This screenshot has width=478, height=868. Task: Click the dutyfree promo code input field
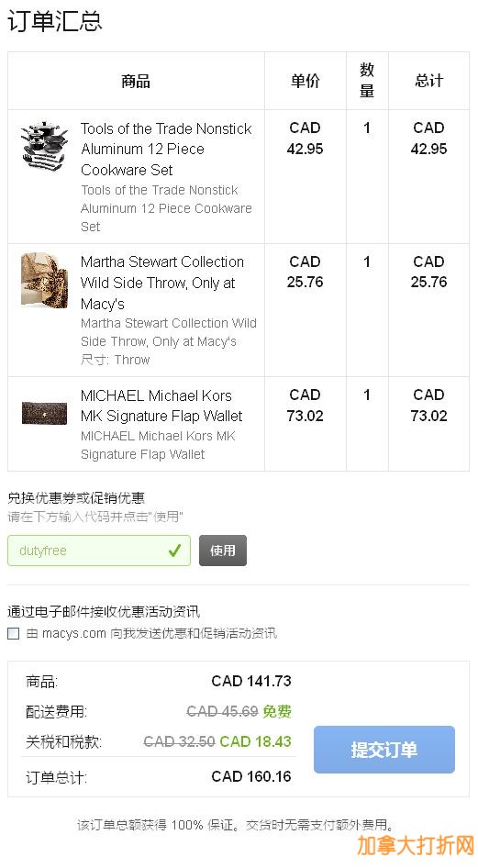pos(99,551)
